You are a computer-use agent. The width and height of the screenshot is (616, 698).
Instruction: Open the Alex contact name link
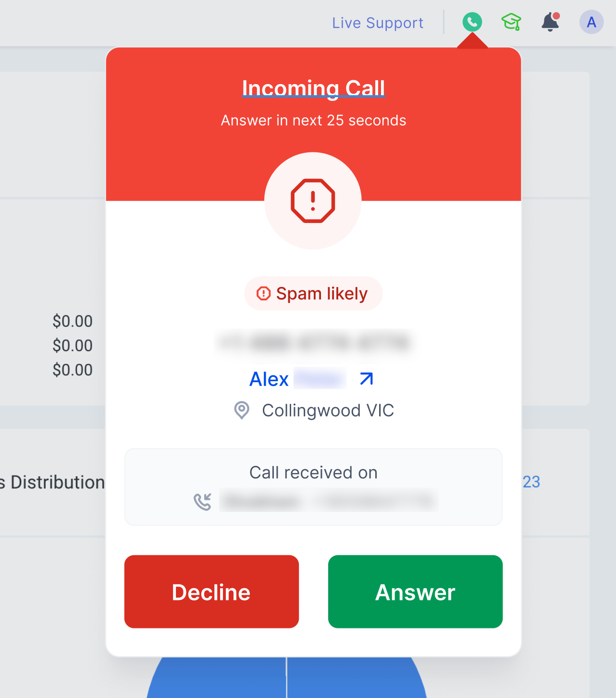click(x=269, y=379)
